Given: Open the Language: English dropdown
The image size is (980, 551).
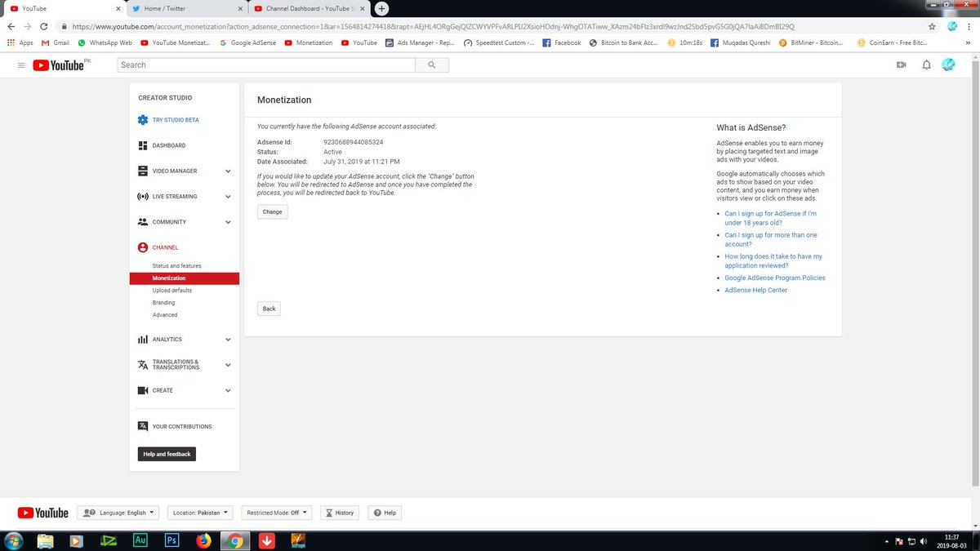Looking at the screenshot, I should 119,513.
